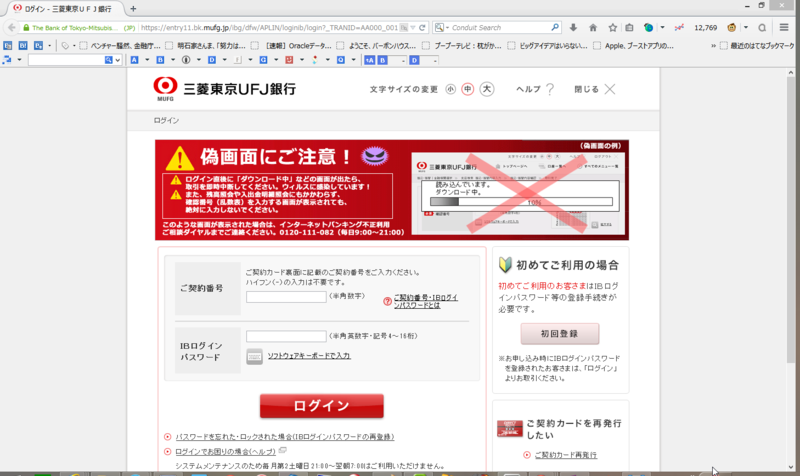Open ログインでお困りの場合(ヘルプ) link
Image resolution: width=800 pixels, height=476 pixels.
point(226,452)
